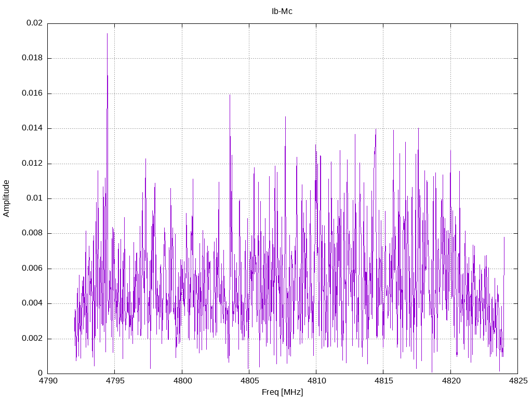Screen dimensions: 532x399
Task: Click x-axis tick label 4800
Action: click(x=182, y=381)
